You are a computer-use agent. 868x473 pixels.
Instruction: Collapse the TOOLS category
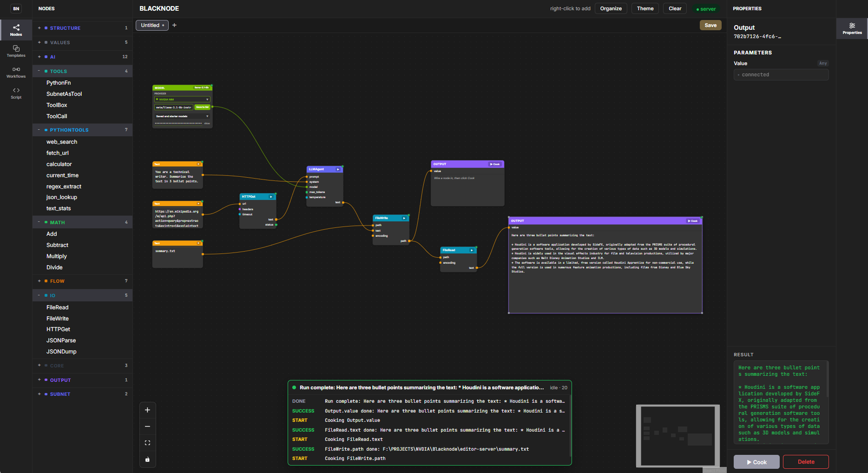(82, 71)
